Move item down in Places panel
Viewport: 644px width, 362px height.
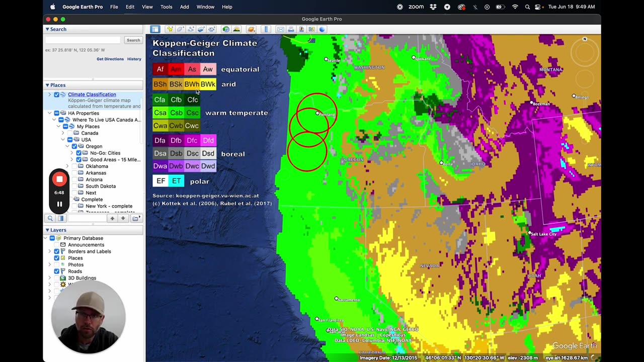tap(123, 218)
